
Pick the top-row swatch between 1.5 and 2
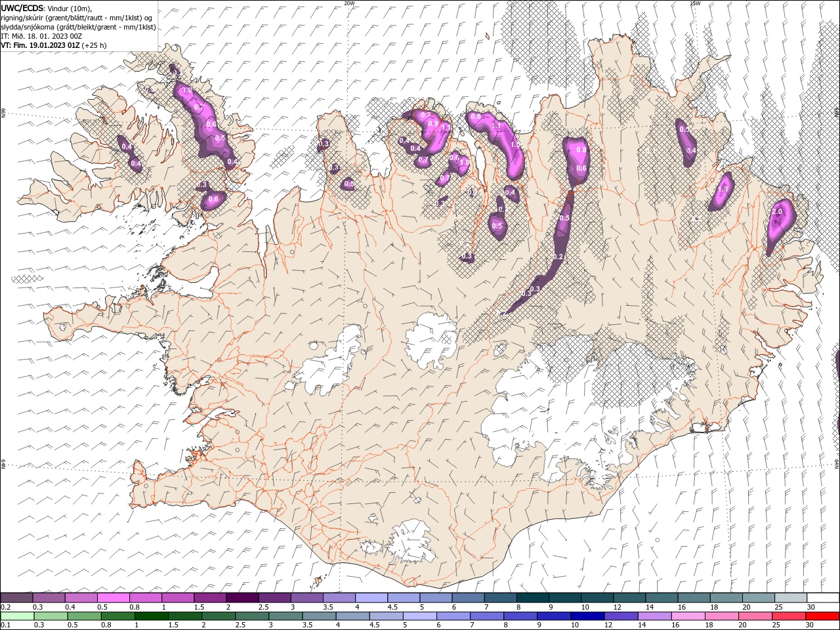(x=209, y=598)
